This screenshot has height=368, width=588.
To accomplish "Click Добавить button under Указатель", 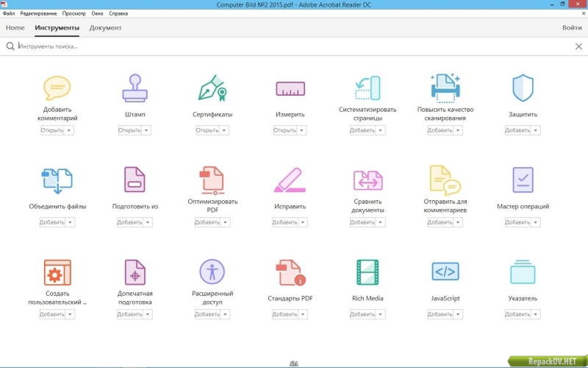I will pyautogui.click(x=518, y=314).
